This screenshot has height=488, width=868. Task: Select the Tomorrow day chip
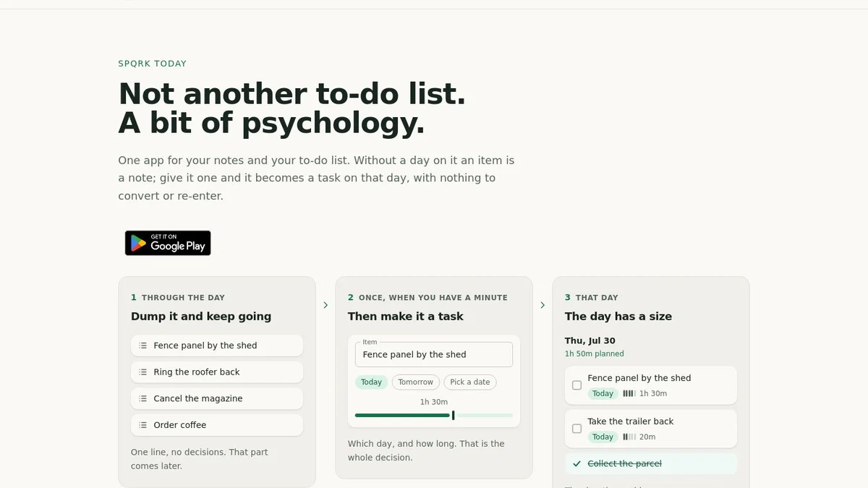416,382
